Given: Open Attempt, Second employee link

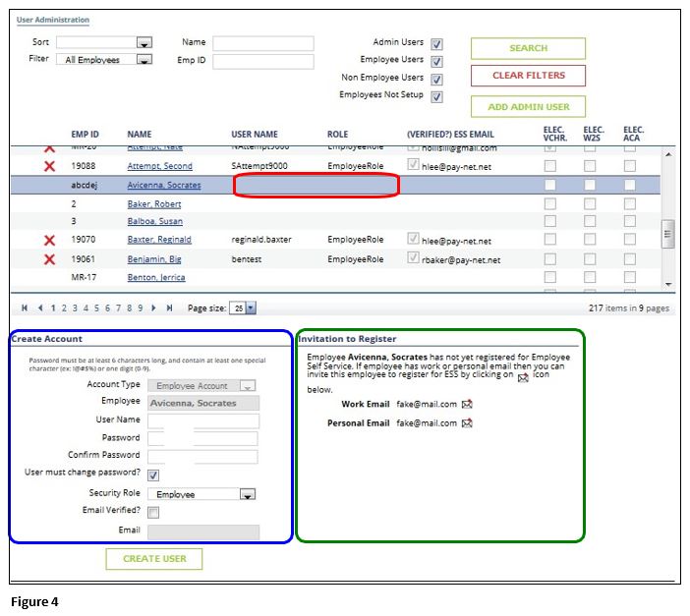Looking at the screenshot, I should [x=160, y=166].
